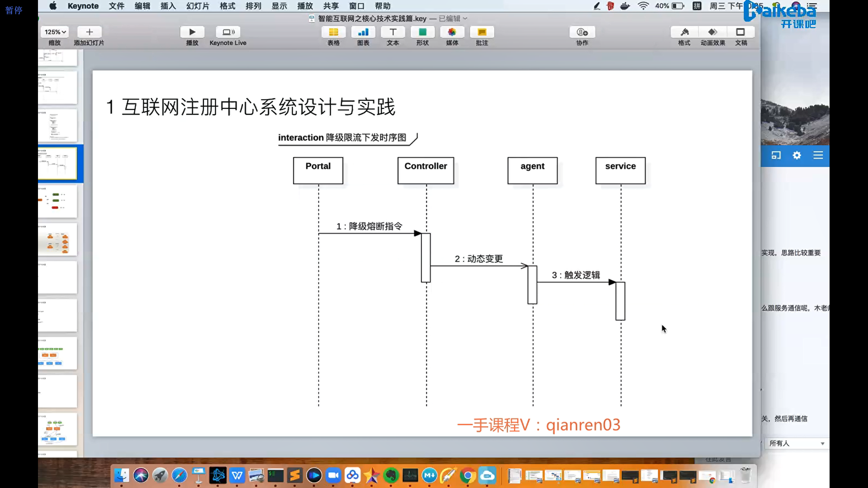Open the 媒体 media picker

(452, 32)
